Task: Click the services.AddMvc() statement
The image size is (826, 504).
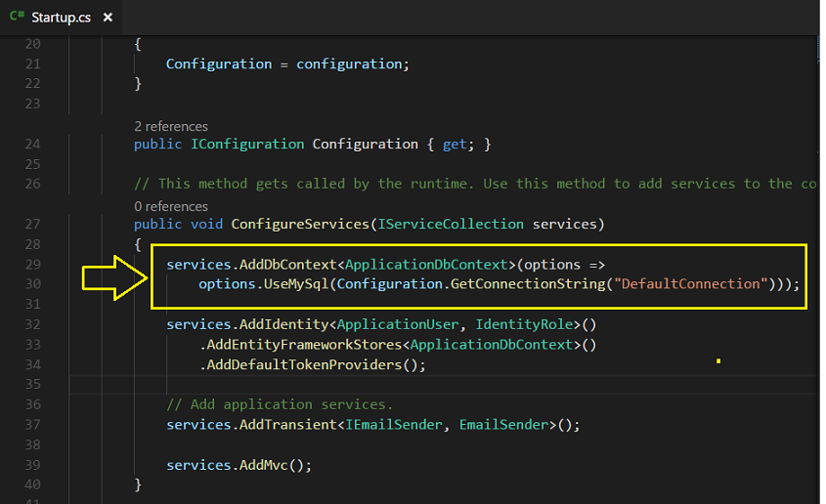Action: coord(239,465)
